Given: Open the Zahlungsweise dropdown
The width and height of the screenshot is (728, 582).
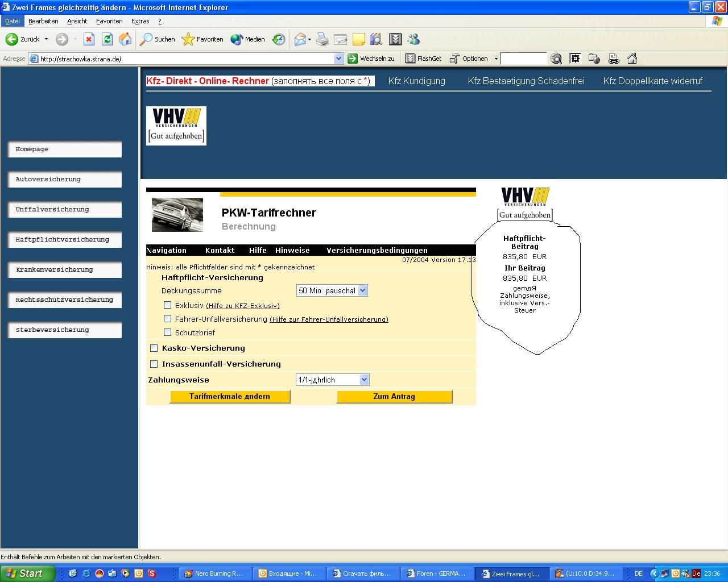Looking at the screenshot, I should (x=333, y=380).
